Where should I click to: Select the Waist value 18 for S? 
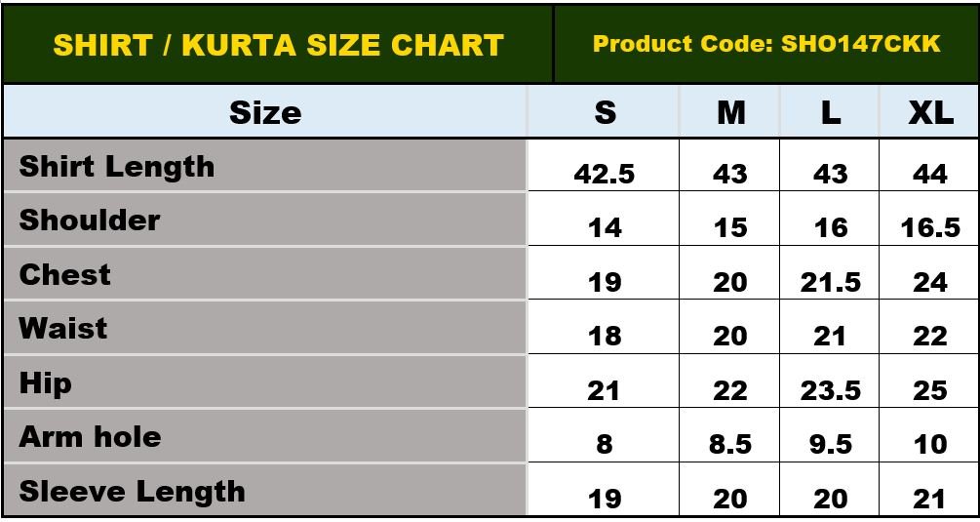(605, 337)
